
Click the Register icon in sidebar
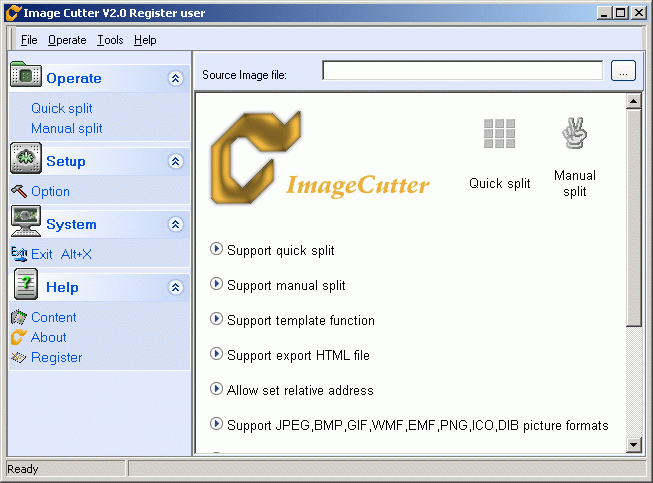(19, 357)
